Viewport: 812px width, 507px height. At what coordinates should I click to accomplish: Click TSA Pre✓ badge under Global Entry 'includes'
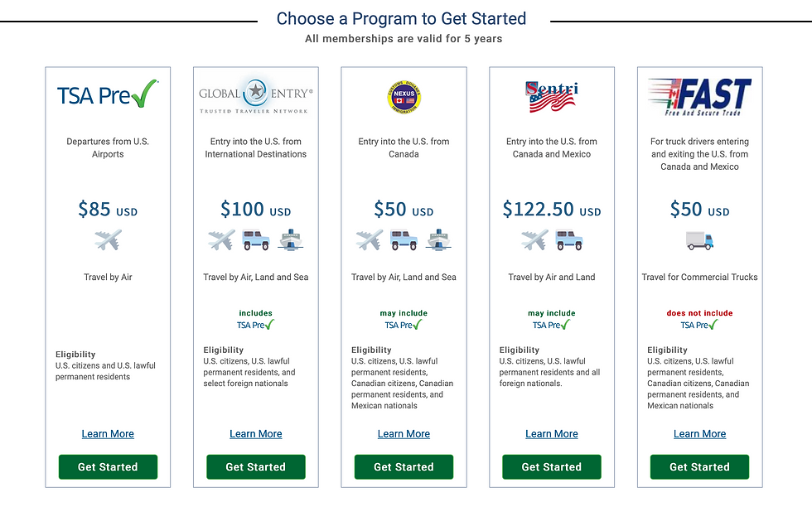pyautogui.click(x=256, y=325)
